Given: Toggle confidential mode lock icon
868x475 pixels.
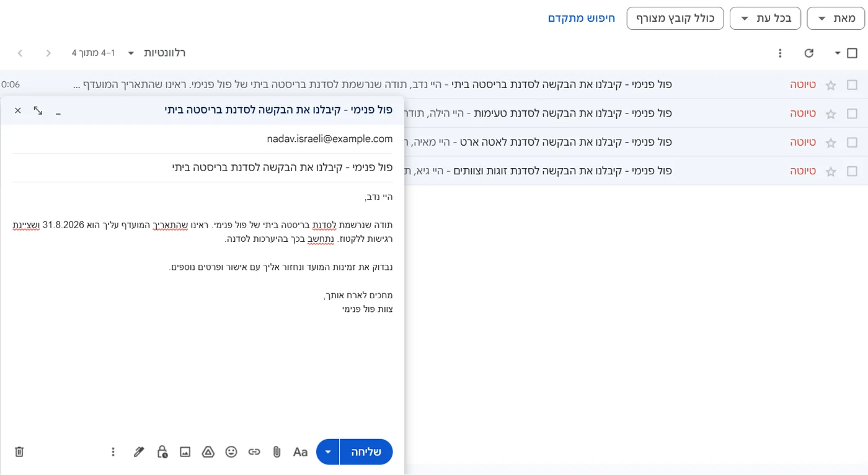Looking at the screenshot, I should [x=162, y=452].
